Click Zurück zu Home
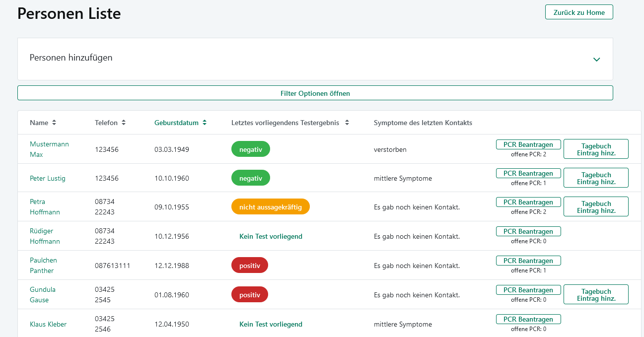Screen dimensions: 644x337 578,11
